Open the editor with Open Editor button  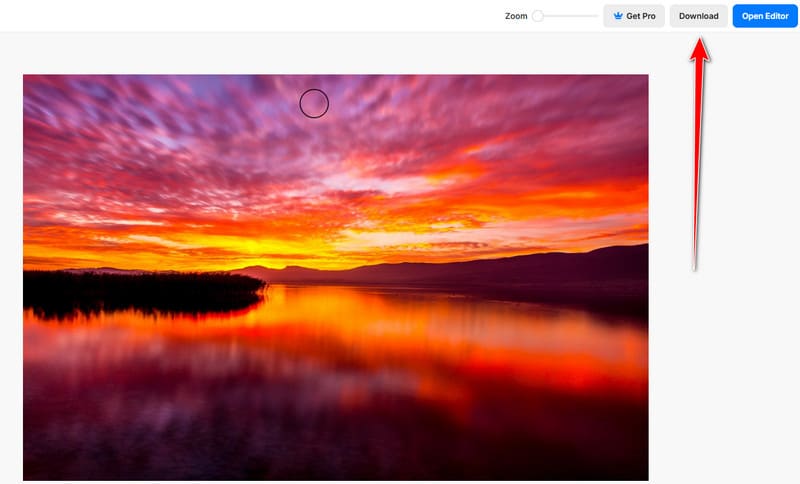(765, 16)
